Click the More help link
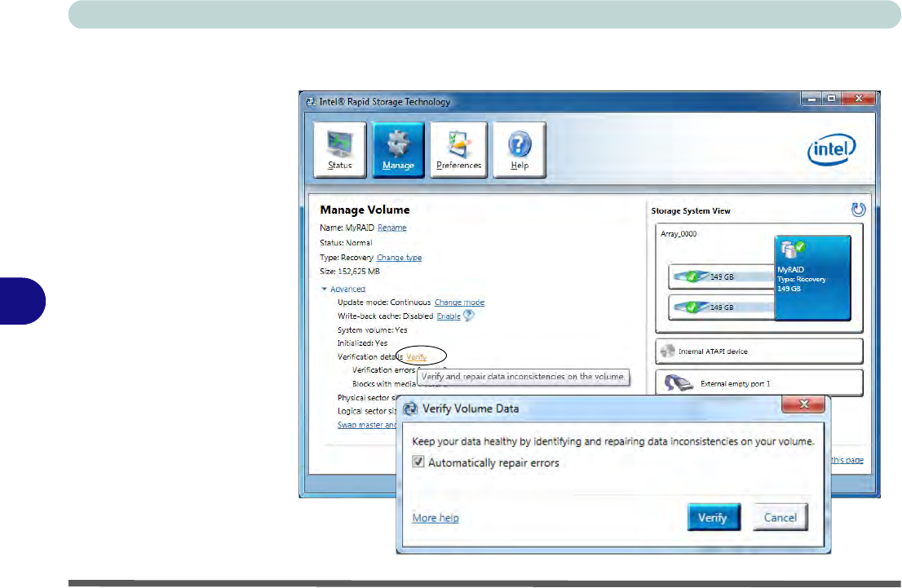Viewport: 902px width, 588px height. pyautogui.click(x=436, y=518)
